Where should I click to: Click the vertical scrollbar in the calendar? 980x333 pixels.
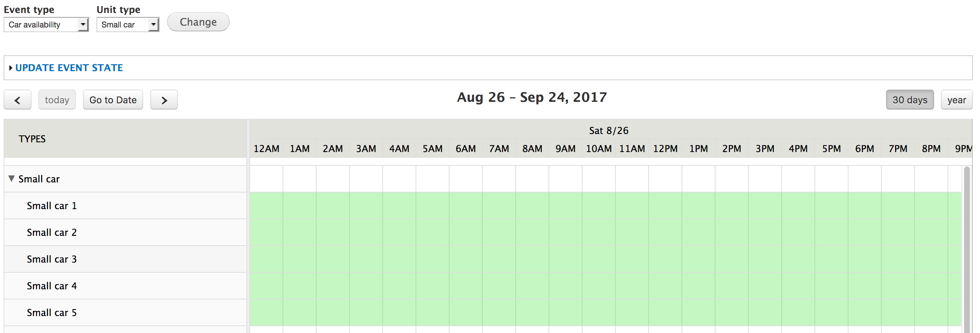tap(967, 247)
